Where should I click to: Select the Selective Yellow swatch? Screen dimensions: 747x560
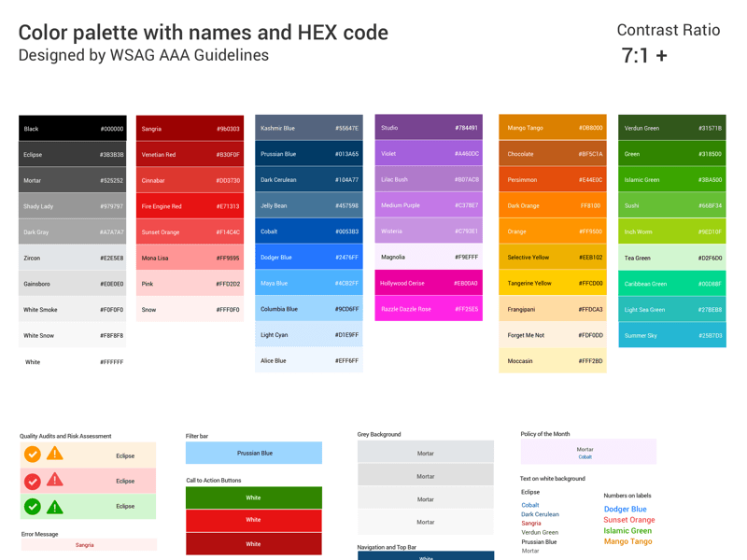553,257
